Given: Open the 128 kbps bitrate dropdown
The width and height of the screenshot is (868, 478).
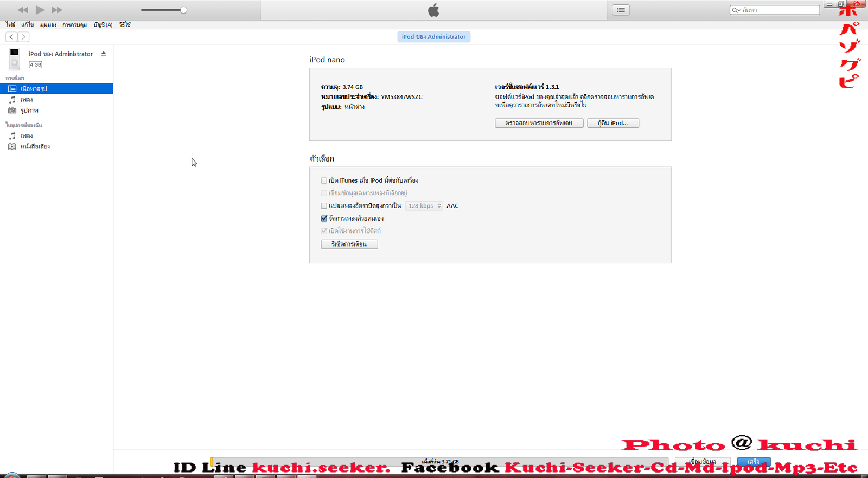Looking at the screenshot, I should (x=424, y=206).
